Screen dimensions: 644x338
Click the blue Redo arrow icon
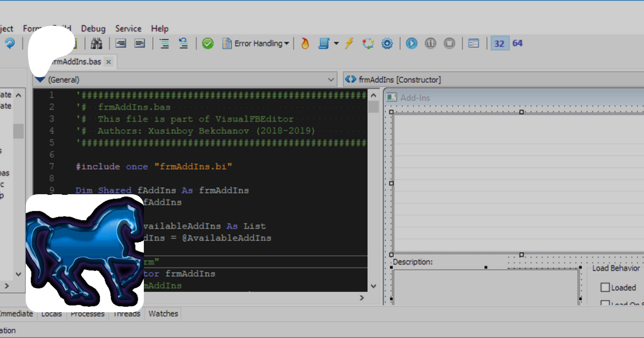[x=10, y=44]
